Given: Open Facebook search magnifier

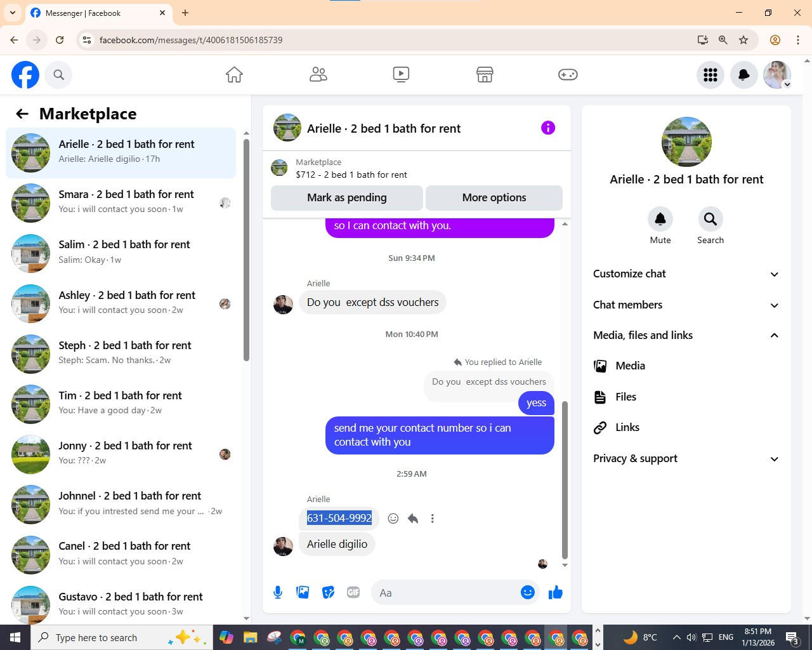Looking at the screenshot, I should [58, 75].
